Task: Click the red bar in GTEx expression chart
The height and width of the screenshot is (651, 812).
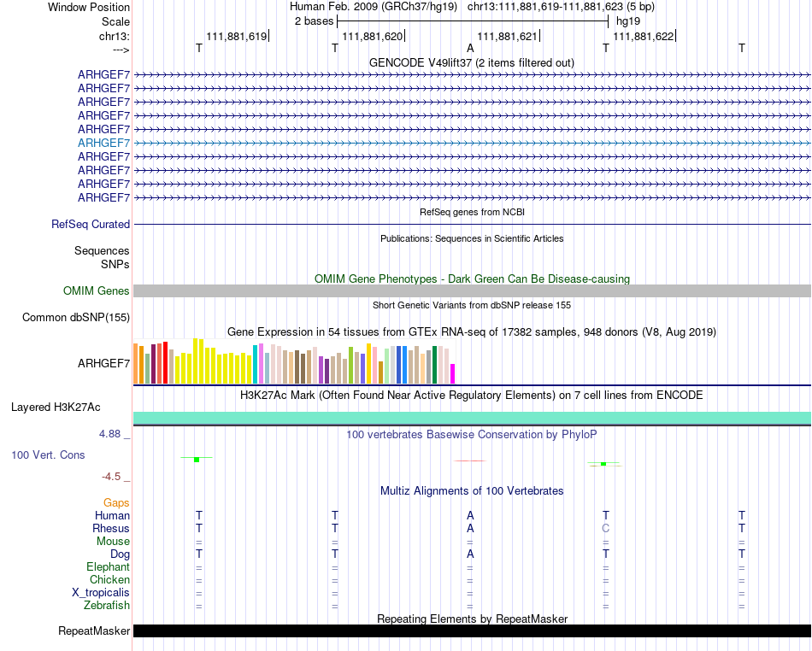Action: pyautogui.click(x=165, y=362)
